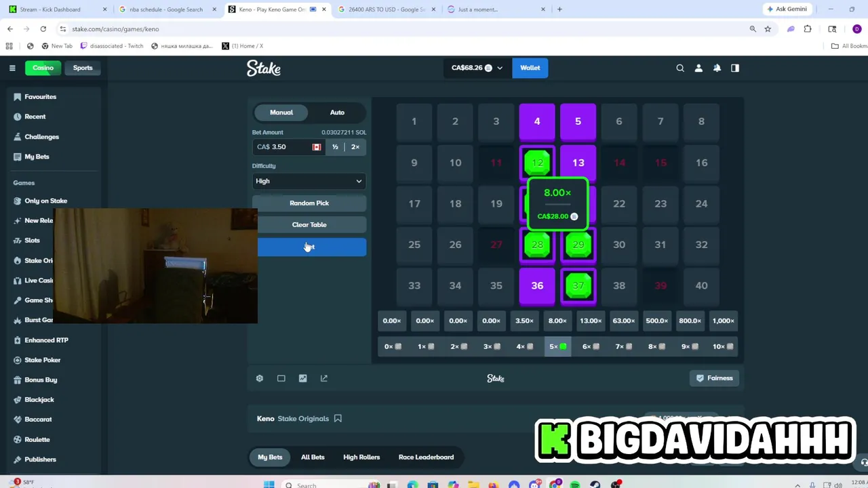This screenshot has height=488, width=868.
Task: Zoom indicator magnifier in address bar
Action: point(753,29)
